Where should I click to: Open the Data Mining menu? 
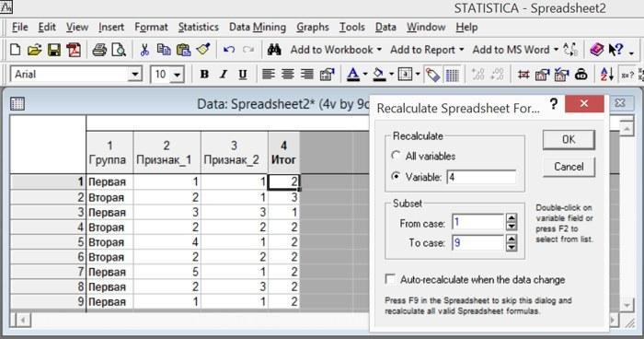258,27
